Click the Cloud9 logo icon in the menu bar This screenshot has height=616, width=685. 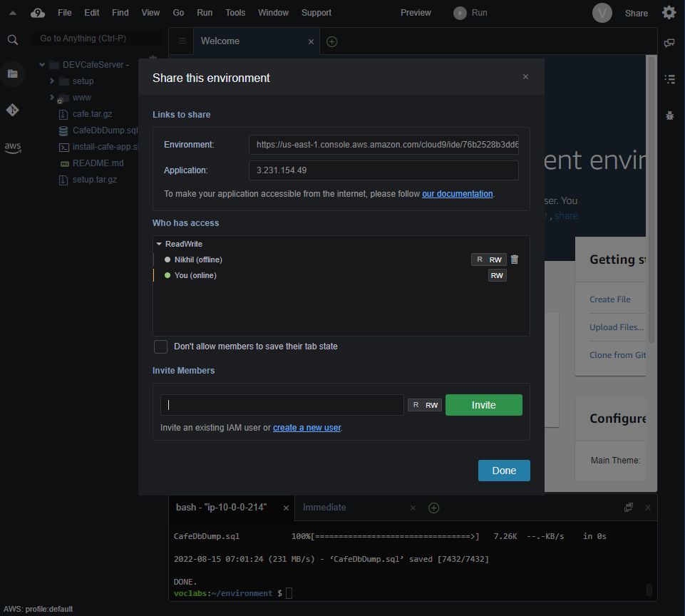click(x=38, y=13)
